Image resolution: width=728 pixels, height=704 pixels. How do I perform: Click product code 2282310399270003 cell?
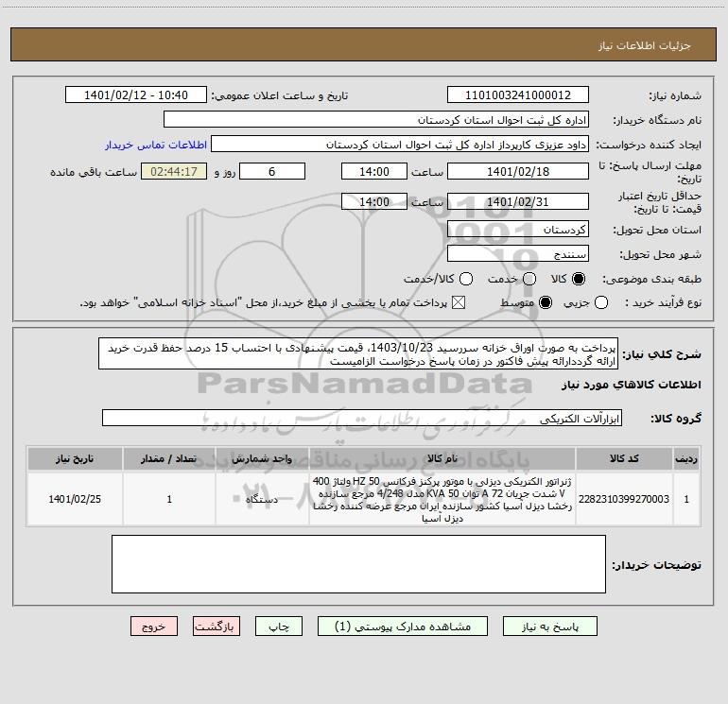point(624,499)
